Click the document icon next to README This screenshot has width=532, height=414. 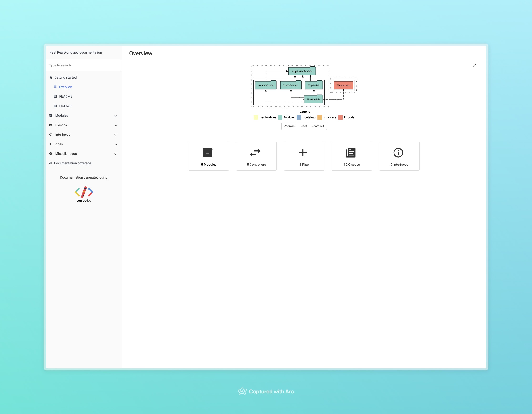56,96
